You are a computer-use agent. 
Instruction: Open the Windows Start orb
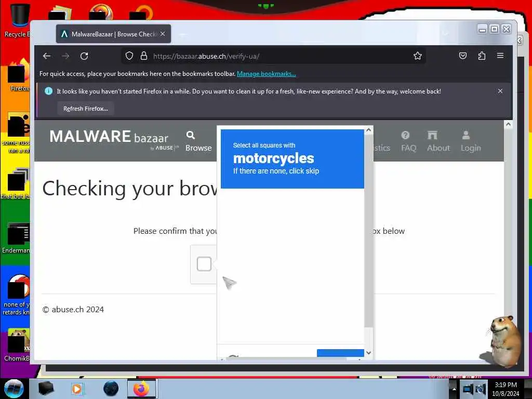coord(14,389)
